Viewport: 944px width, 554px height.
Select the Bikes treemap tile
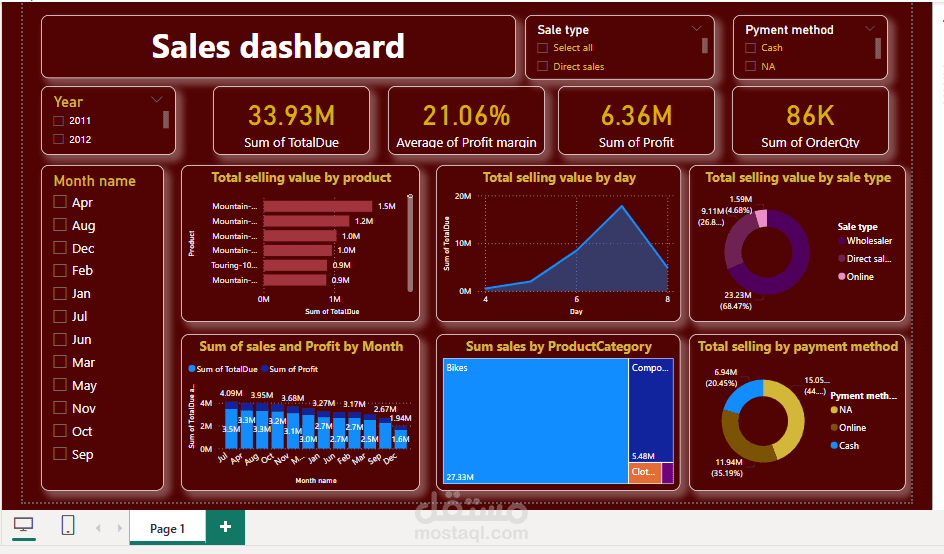(536, 421)
